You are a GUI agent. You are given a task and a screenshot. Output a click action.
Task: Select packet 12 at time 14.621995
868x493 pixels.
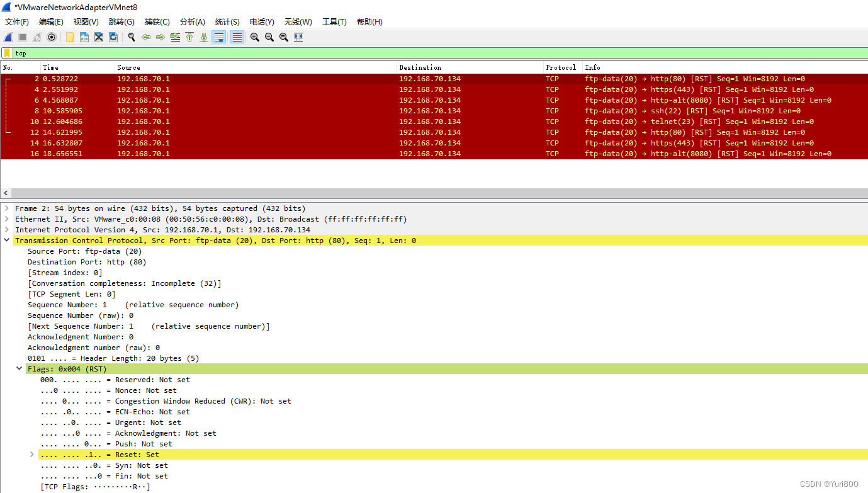click(434, 132)
